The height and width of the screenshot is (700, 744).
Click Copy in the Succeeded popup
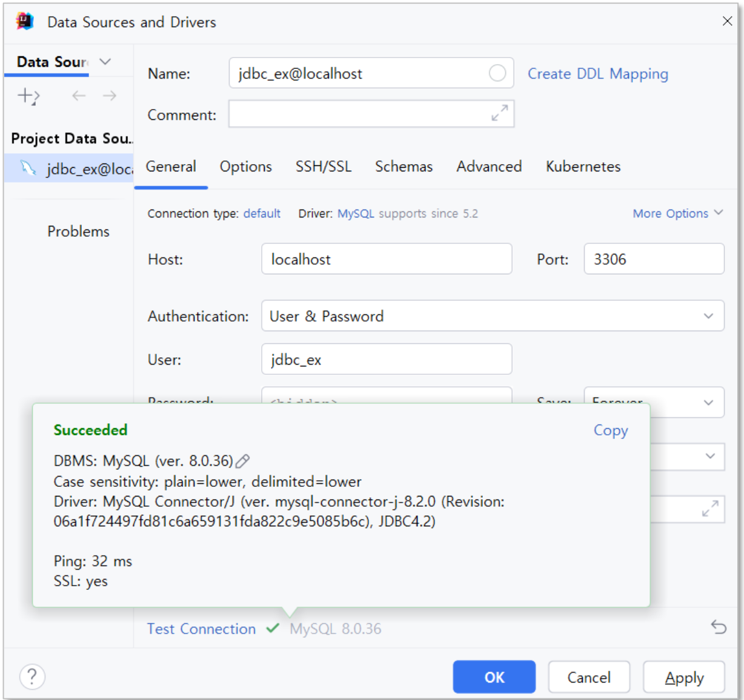[611, 431]
